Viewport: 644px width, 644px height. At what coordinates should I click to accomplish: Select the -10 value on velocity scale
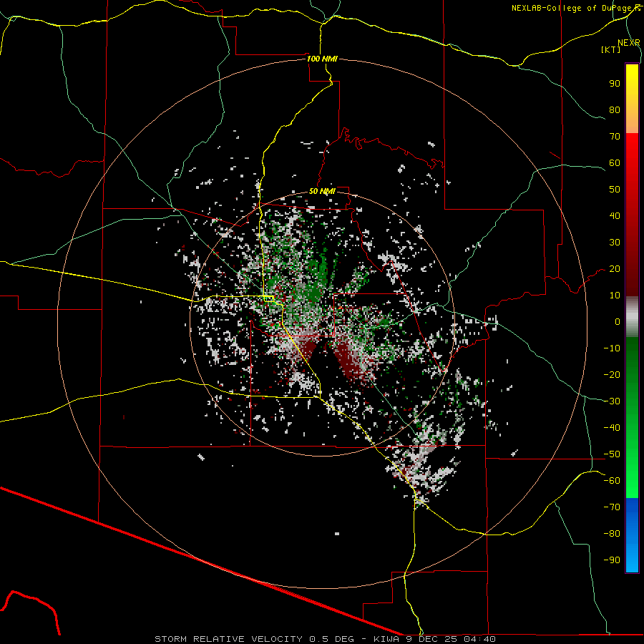coord(612,348)
